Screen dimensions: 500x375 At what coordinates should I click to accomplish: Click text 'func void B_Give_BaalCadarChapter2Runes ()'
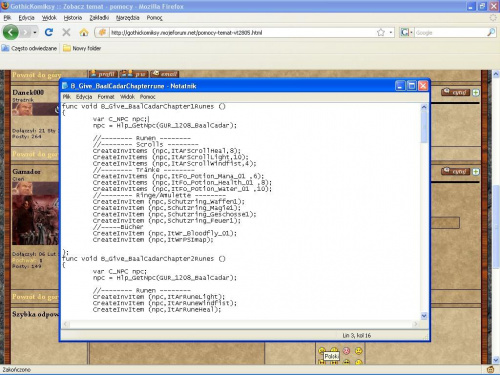[x=144, y=259]
